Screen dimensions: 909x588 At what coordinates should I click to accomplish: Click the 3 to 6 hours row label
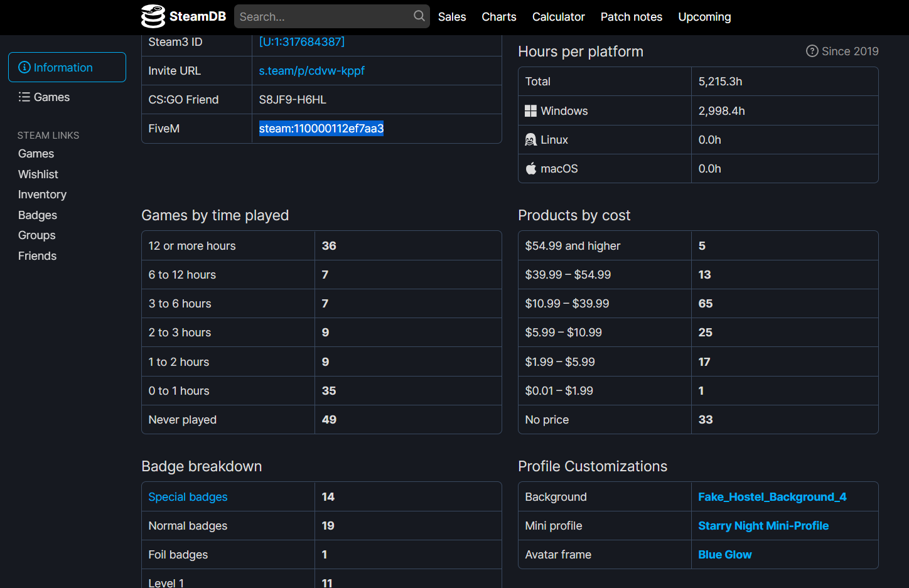(180, 304)
